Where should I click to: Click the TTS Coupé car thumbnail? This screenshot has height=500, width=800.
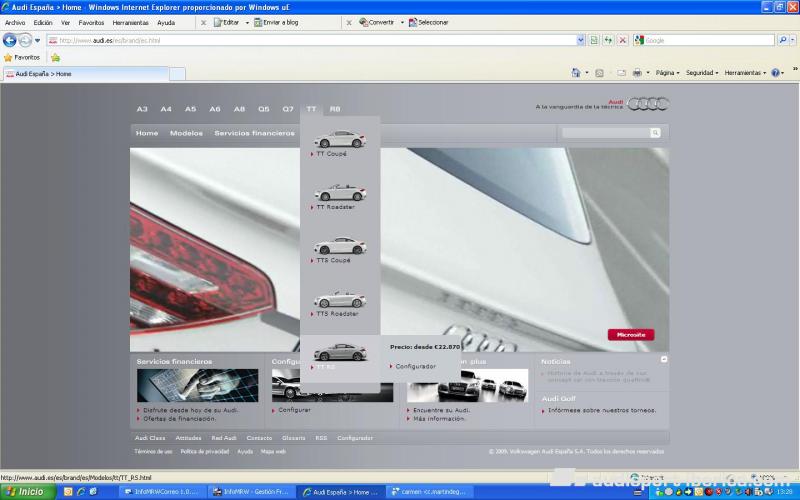[x=340, y=245]
